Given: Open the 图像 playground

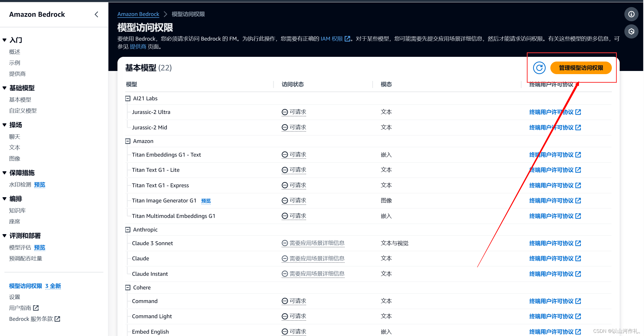Looking at the screenshot, I should tap(15, 159).
